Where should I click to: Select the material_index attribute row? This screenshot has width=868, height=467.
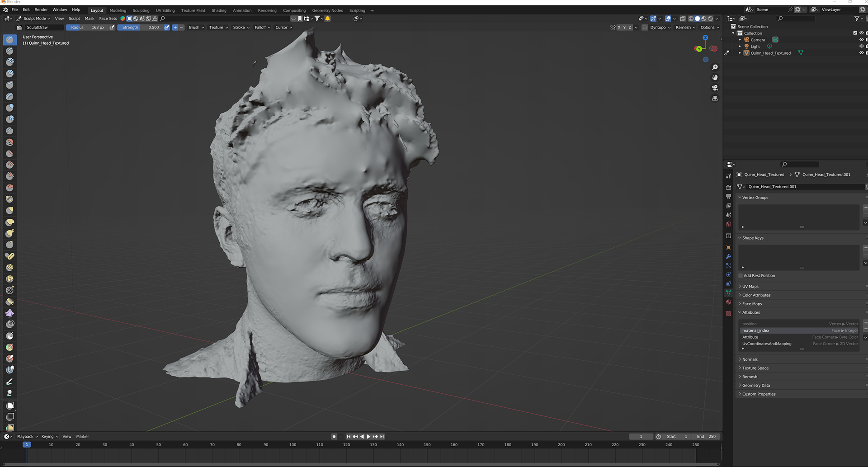800,330
